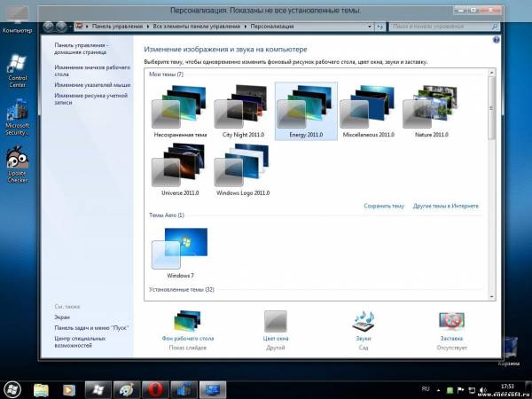Click Персонализация breadcrumb segment
Viewport: 532px width, 399px height.
coord(272,27)
